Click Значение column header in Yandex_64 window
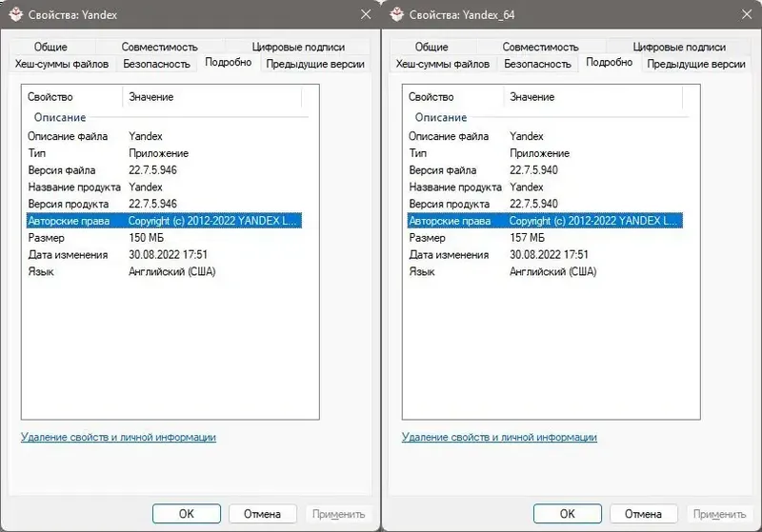762x532 pixels. pyautogui.click(x=593, y=97)
